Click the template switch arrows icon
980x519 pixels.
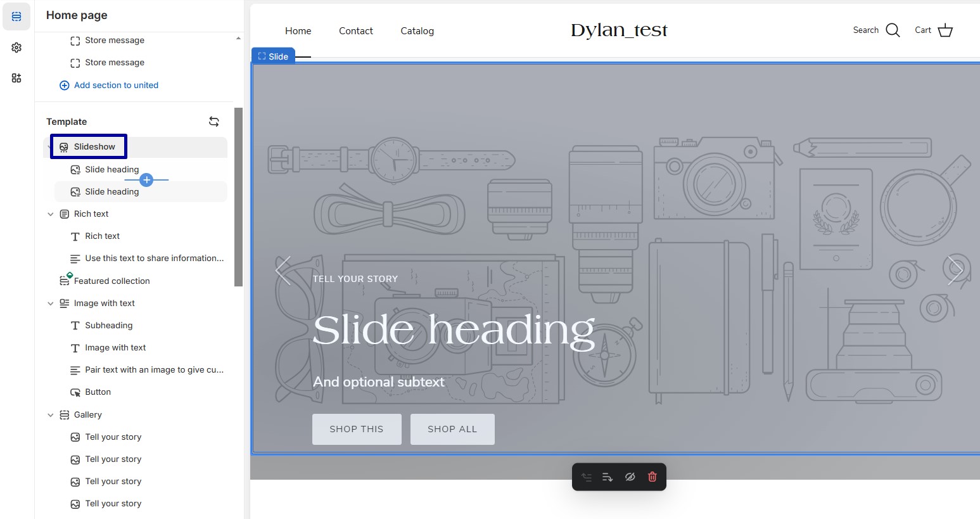click(214, 122)
